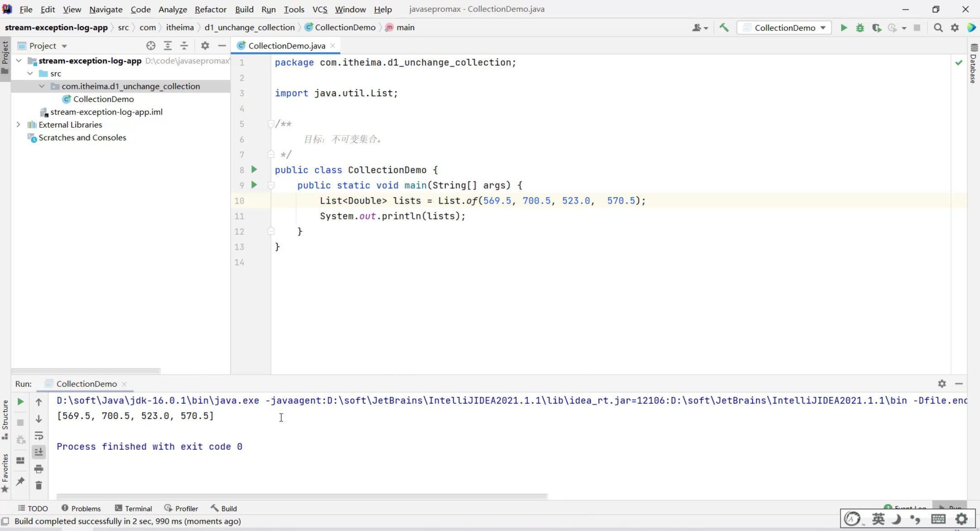Open Search Everywhere magnifier icon

[938, 28]
